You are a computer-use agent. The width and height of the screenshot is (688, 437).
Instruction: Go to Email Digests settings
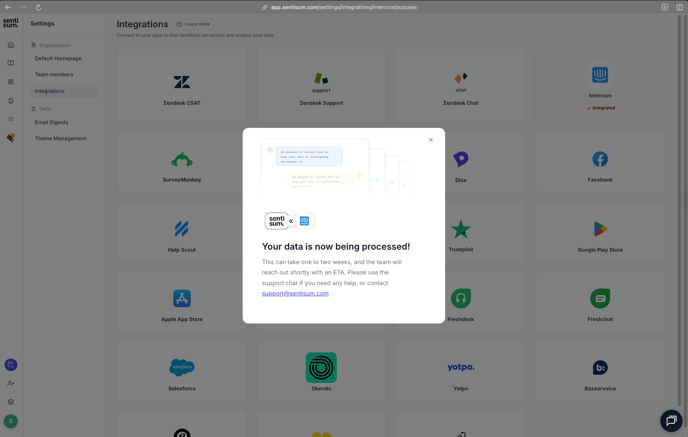click(52, 123)
